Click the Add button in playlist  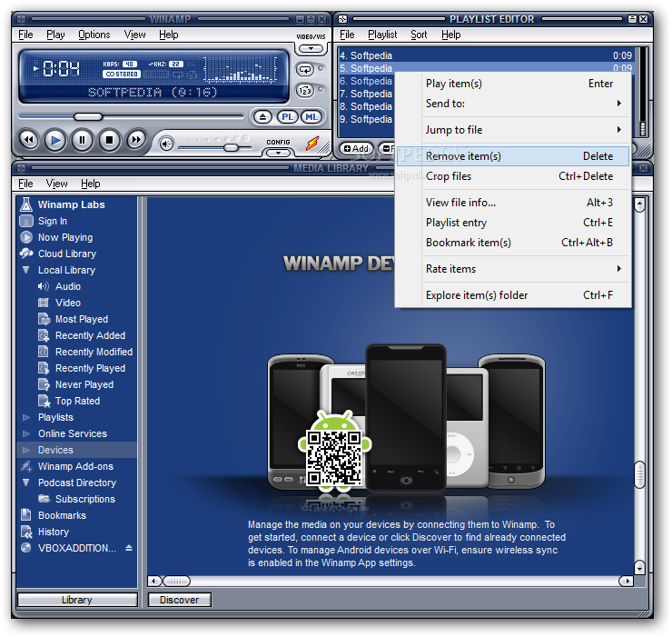coord(356,148)
